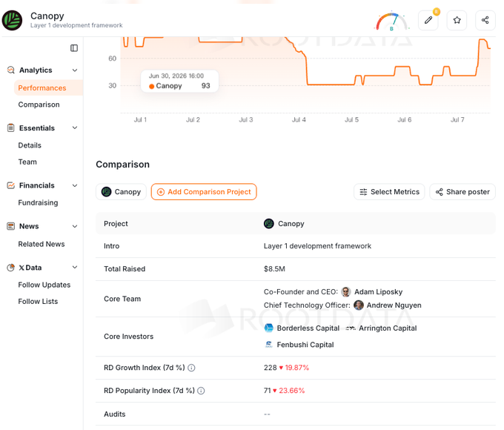The height and width of the screenshot is (430, 504).
Task: Open Follow Lists under X Data
Action: (38, 301)
